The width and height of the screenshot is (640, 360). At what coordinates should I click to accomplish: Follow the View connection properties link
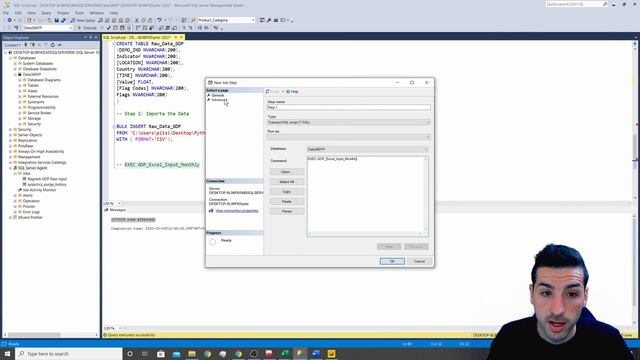point(237,211)
